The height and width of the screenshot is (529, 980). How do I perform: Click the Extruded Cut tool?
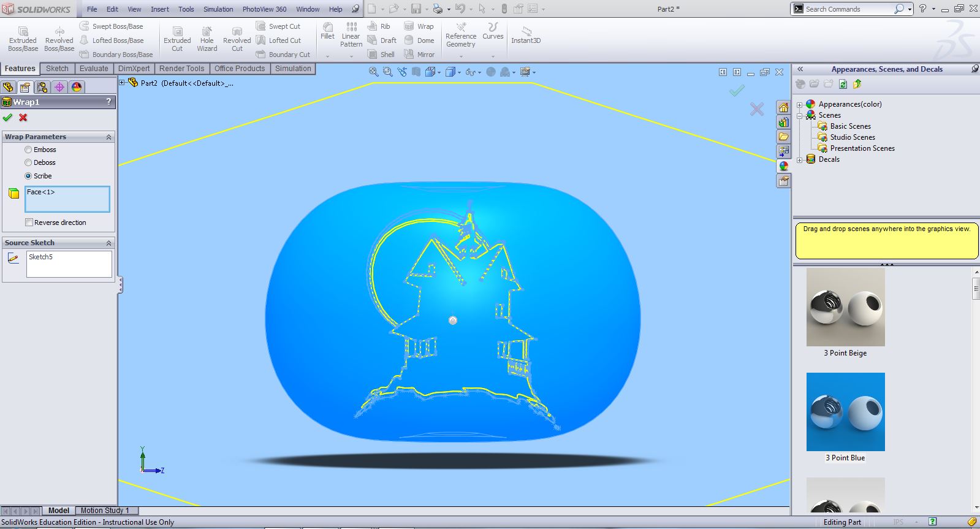click(x=177, y=38)
